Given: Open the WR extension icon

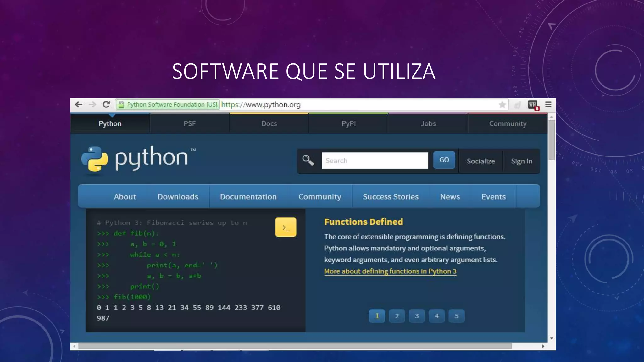Looking at the screenshot, I should point(533,105).
